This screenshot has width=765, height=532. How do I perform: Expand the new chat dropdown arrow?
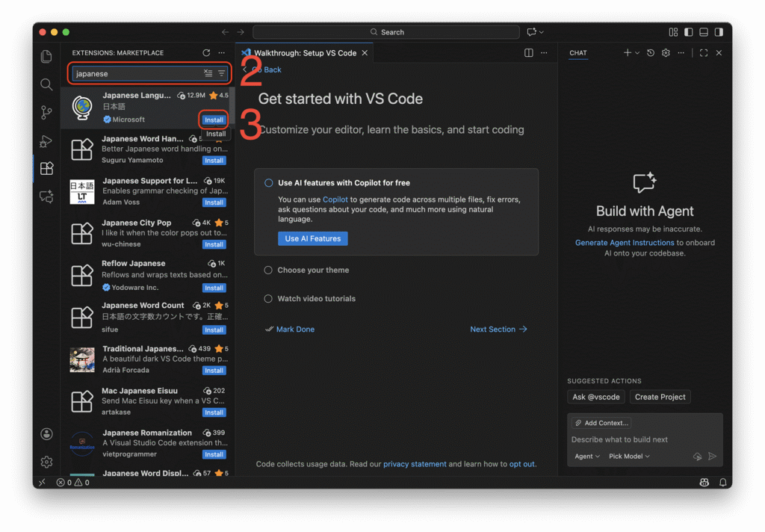tap(637, 53)
